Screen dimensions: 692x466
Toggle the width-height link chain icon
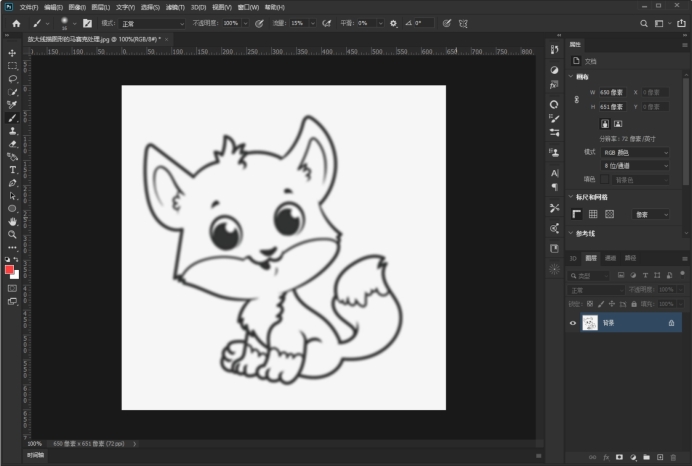[576, 100]
